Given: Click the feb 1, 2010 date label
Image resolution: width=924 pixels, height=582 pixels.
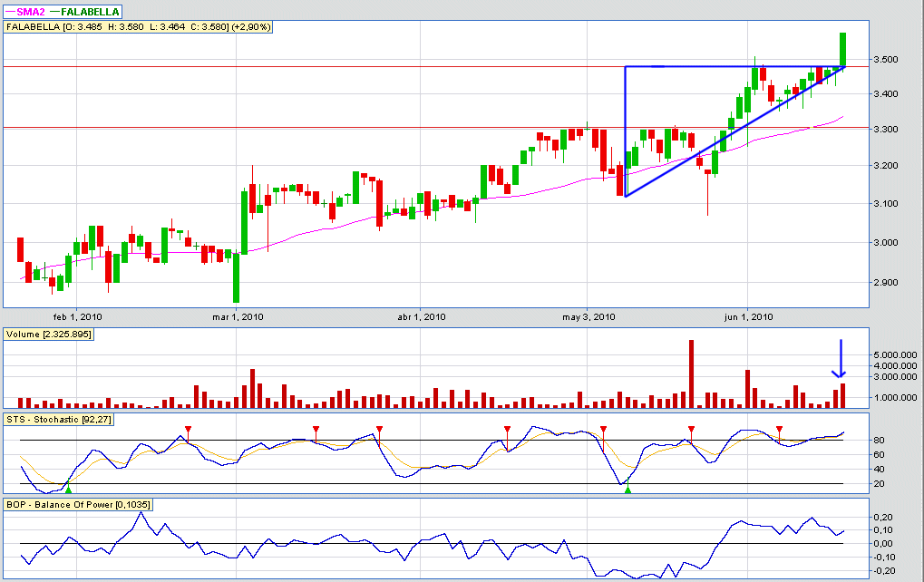Looking at the screenshot, I should [x=77, y=317].
